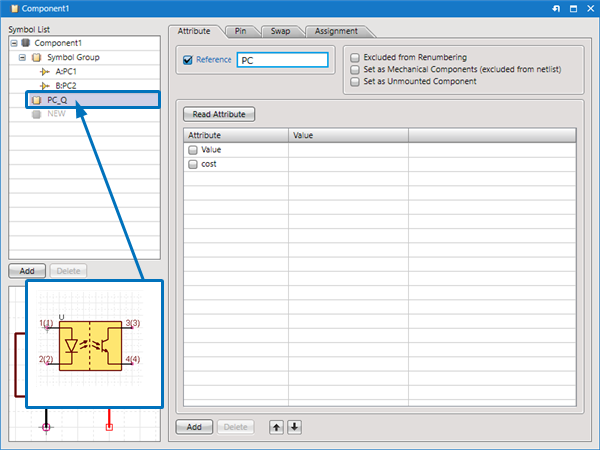Switch to the Pin tab
The height and width of the screenshot is (450, 600).
(x=240, y=31)
